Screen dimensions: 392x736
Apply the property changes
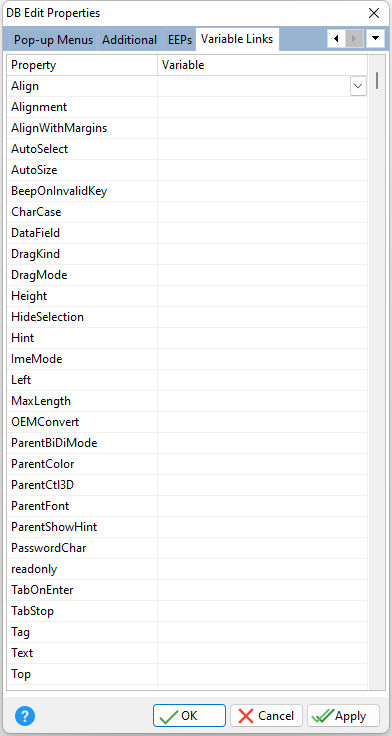tap(343, 716)
